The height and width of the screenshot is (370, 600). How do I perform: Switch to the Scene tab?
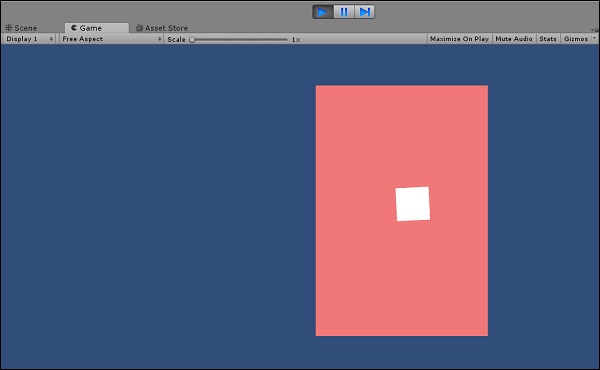click(x=21, y=28)
